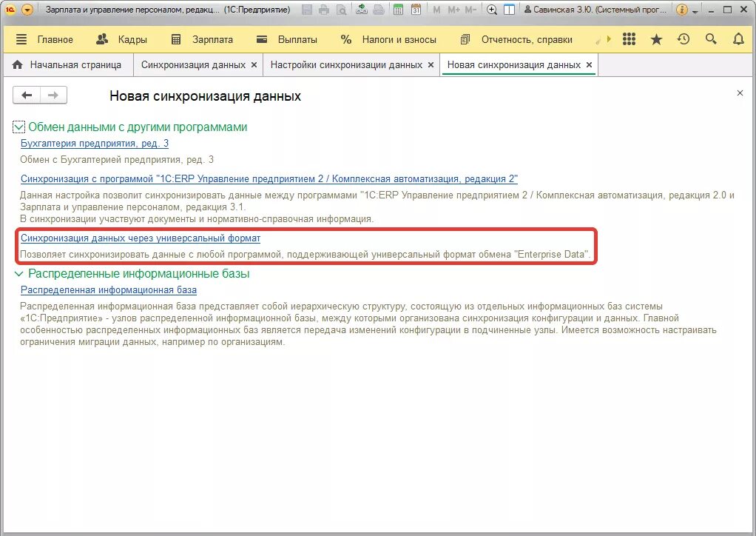This screenshot has width=756, height=536.
Task: Open the Search magnifier icon in sections panel
Action: [711, 39]
